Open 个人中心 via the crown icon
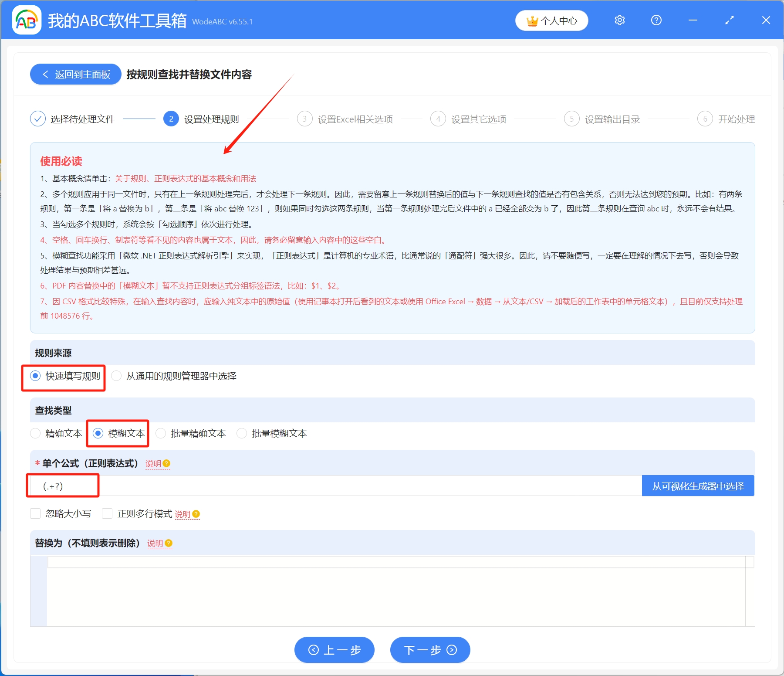 551,20
